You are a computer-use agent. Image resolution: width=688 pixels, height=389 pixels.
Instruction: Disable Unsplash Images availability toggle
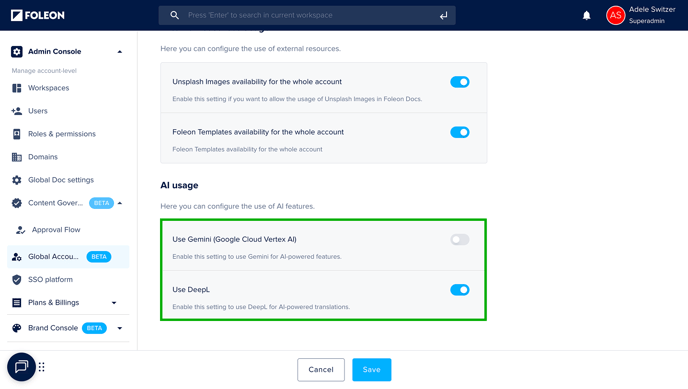[x=459, y=82]
